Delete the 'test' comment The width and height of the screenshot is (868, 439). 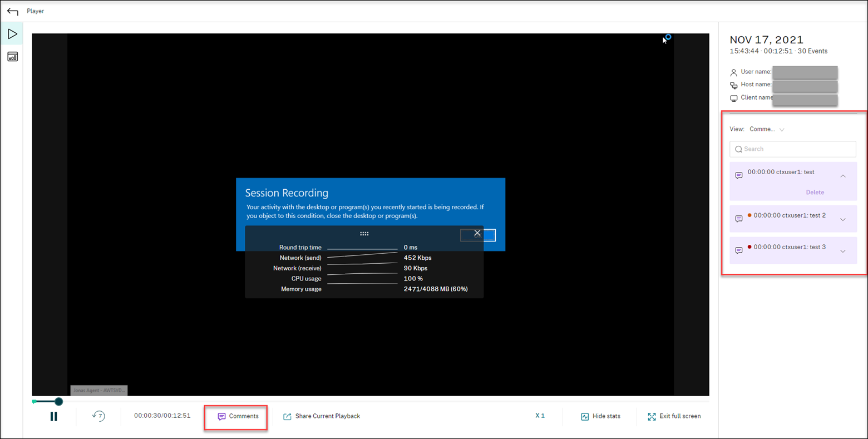point(815,193)
